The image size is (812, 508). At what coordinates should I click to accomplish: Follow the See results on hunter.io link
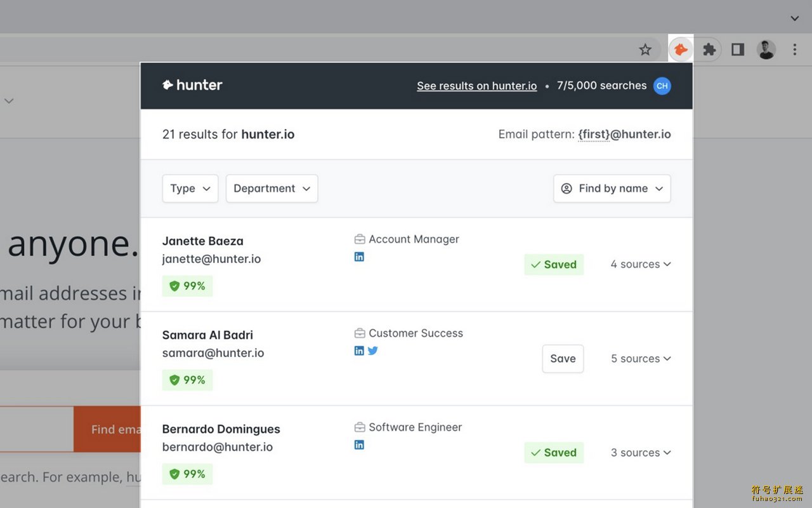477,86
